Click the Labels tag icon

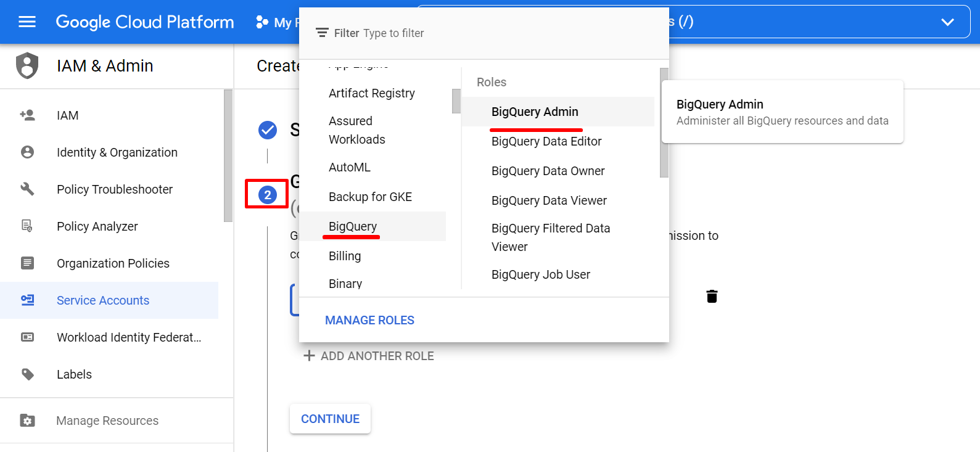pyautogui.click(x=27, y=374)
